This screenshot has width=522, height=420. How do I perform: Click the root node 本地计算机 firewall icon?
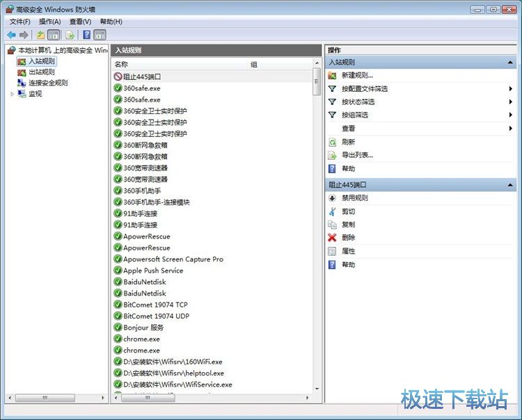click(11, 50)
